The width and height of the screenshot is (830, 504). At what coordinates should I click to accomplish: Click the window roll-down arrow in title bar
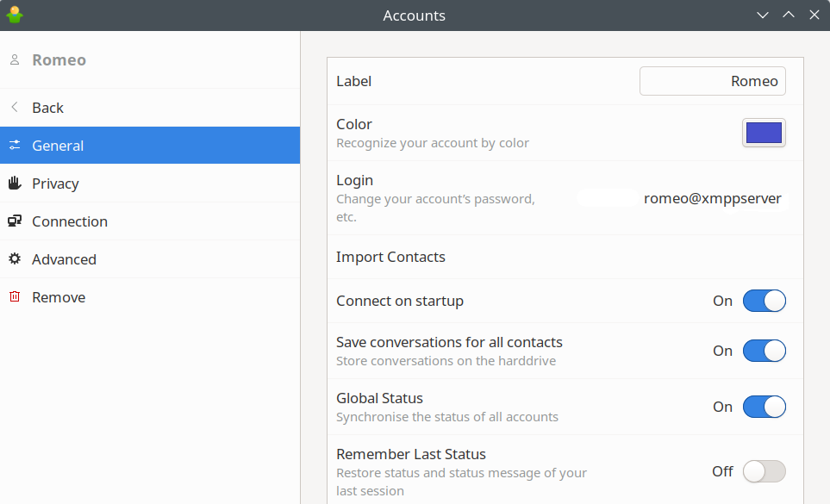tap(762, 15)
